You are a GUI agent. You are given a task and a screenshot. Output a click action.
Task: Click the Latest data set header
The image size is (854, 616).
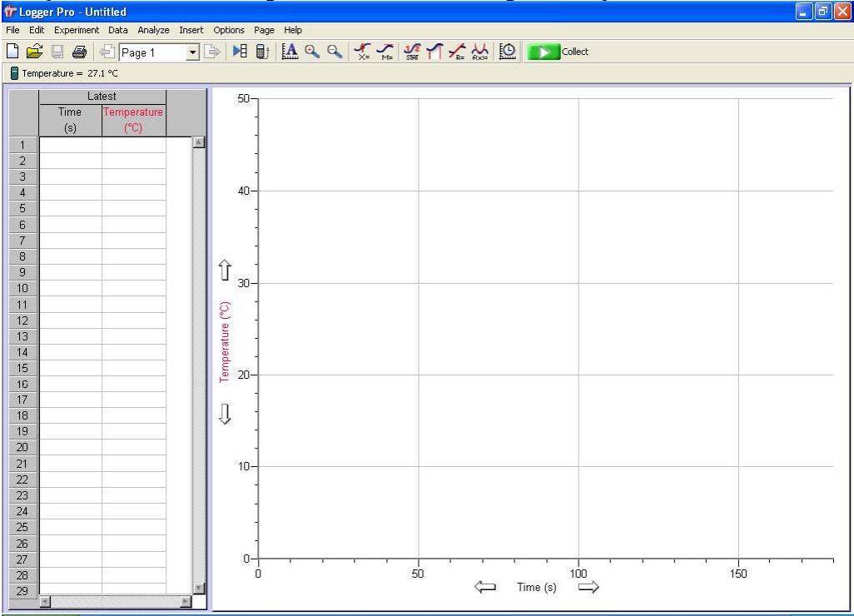102,97
